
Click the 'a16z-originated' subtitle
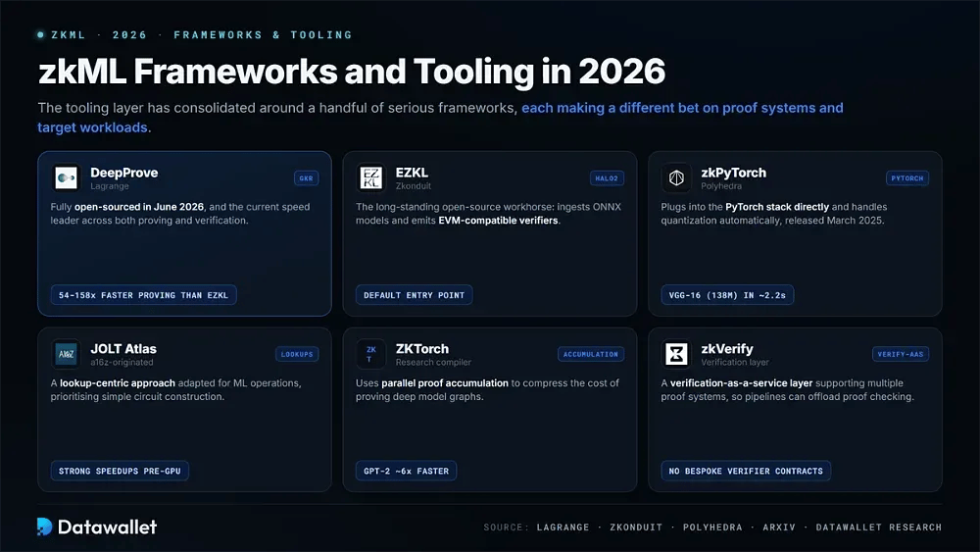[x=122, y=363]
